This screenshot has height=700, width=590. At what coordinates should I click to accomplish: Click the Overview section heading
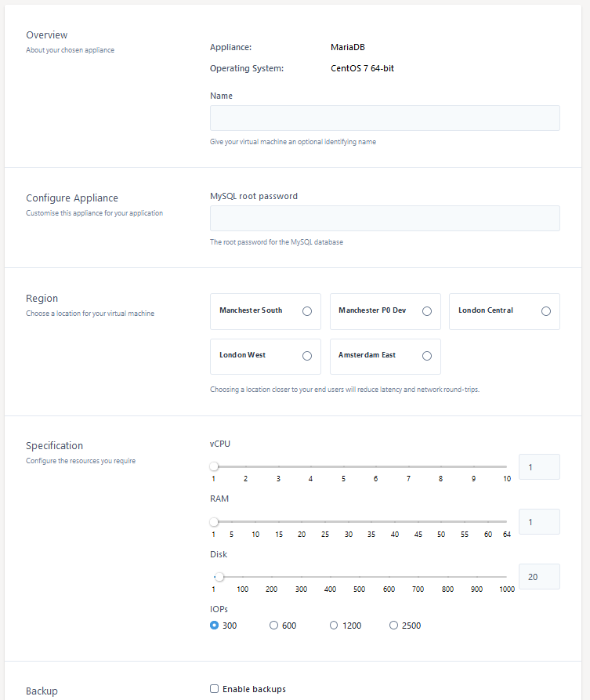tap(46, 34)
